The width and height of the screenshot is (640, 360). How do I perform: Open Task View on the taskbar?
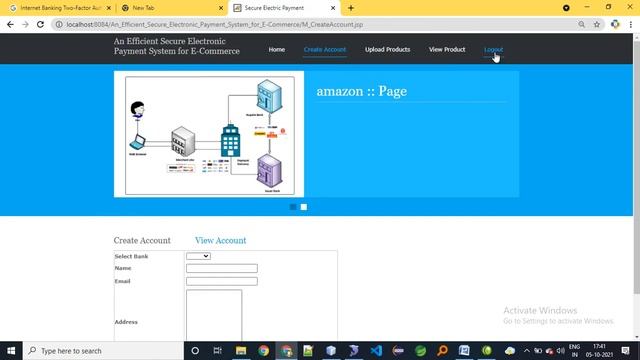click(218, 351)
